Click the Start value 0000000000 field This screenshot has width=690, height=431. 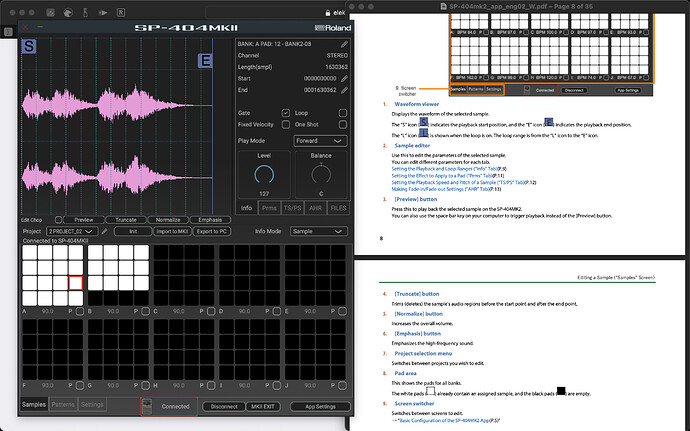320,78
